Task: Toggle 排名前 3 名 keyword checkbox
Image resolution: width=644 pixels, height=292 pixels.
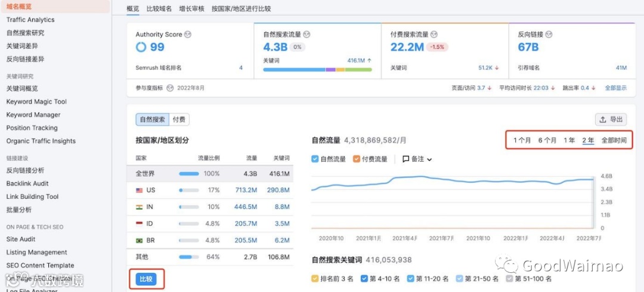Action: [315, 278]
